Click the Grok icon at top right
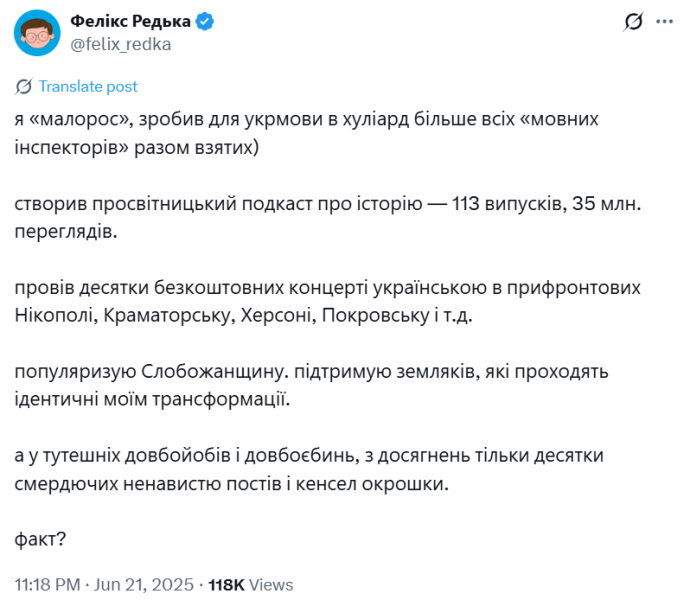The width and height of the screenshot is (690, 600). click(x=632, y=23)
